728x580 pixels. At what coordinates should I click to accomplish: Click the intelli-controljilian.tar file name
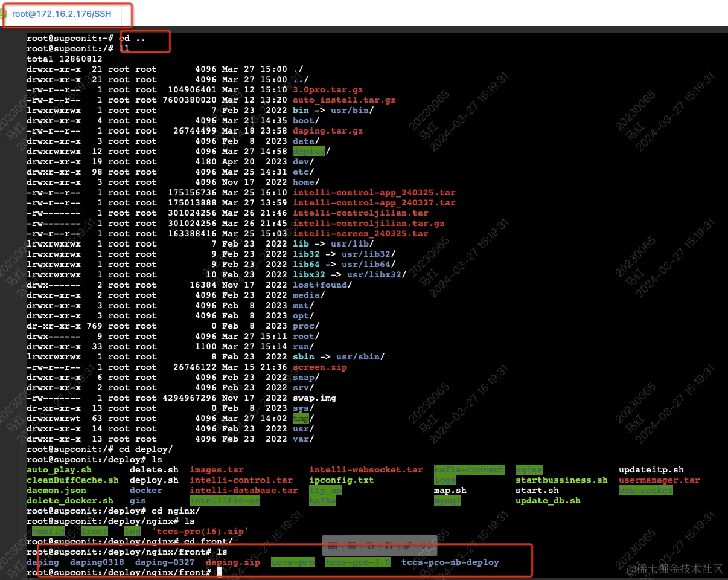360,213
